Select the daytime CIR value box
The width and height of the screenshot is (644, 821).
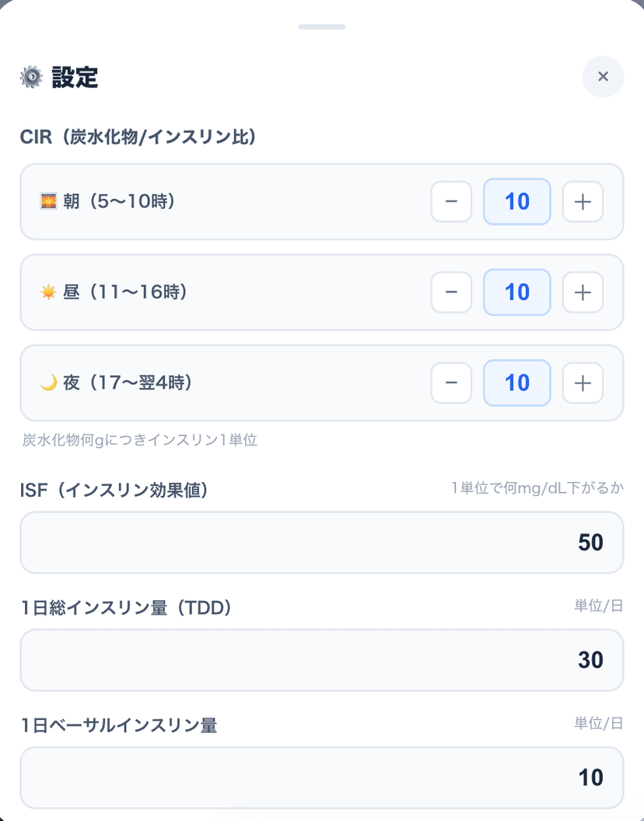516,292
